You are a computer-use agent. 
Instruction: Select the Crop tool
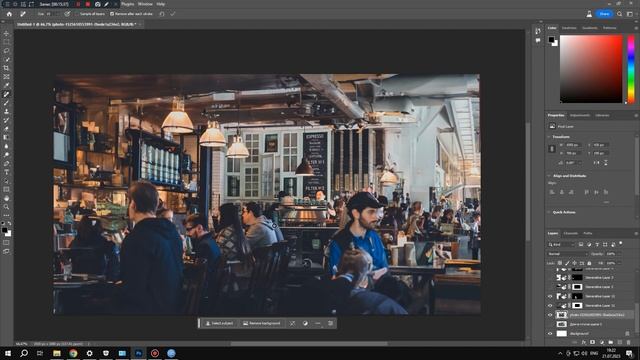point(6,68)
